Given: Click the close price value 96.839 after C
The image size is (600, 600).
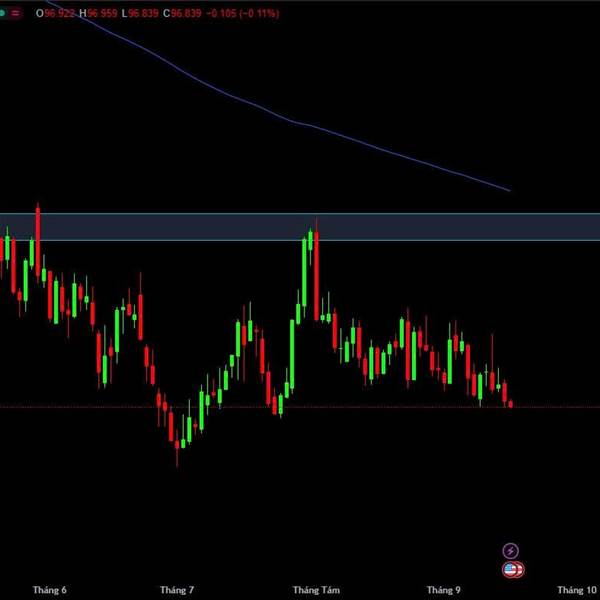Looking at the screenshot, I should pos(186,13).
